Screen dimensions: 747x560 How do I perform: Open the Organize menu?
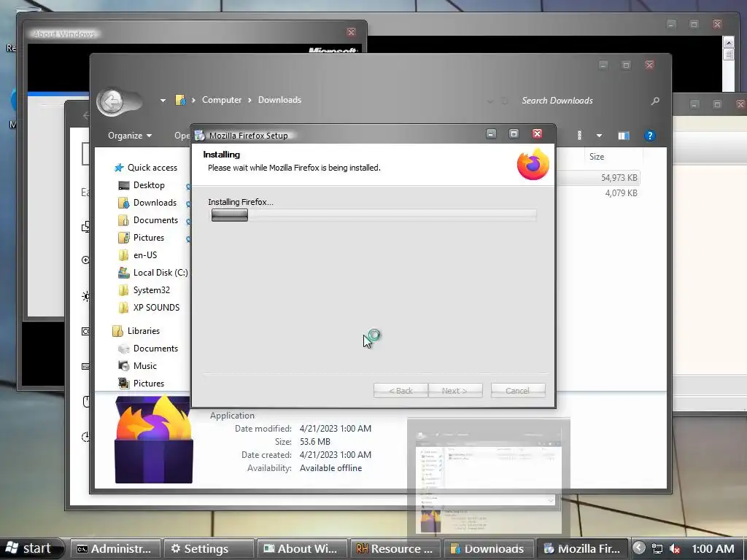[x=130, y=136]
